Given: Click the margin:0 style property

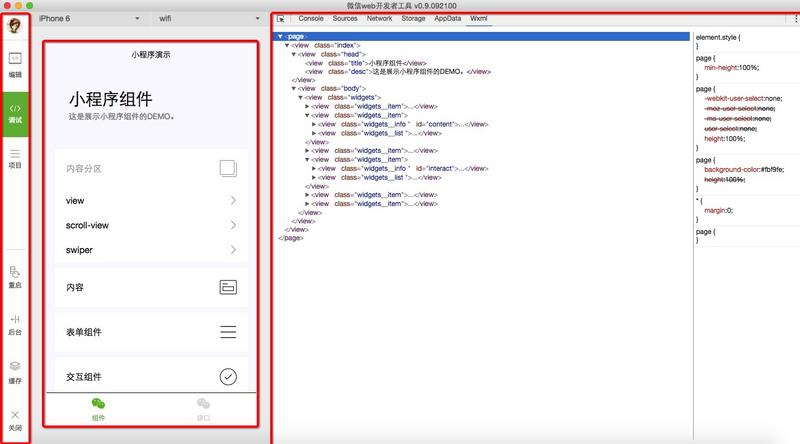Looking at the screenshot, I should [x=718, y=210].
